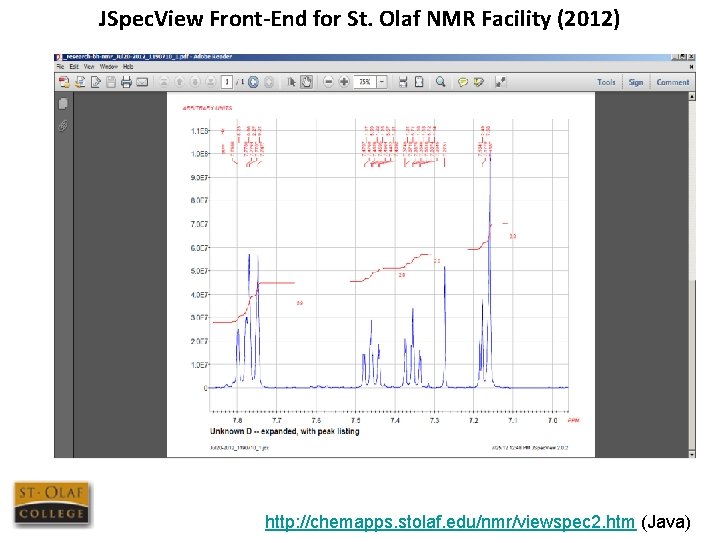Open the Window menu
This screenshot has width=720, height=540.
[109, 67]
